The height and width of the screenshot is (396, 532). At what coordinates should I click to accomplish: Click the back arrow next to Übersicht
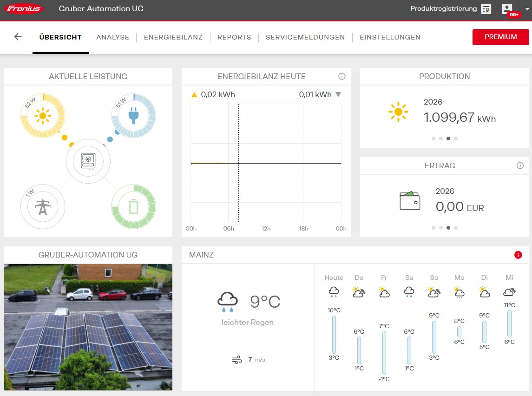17,37
